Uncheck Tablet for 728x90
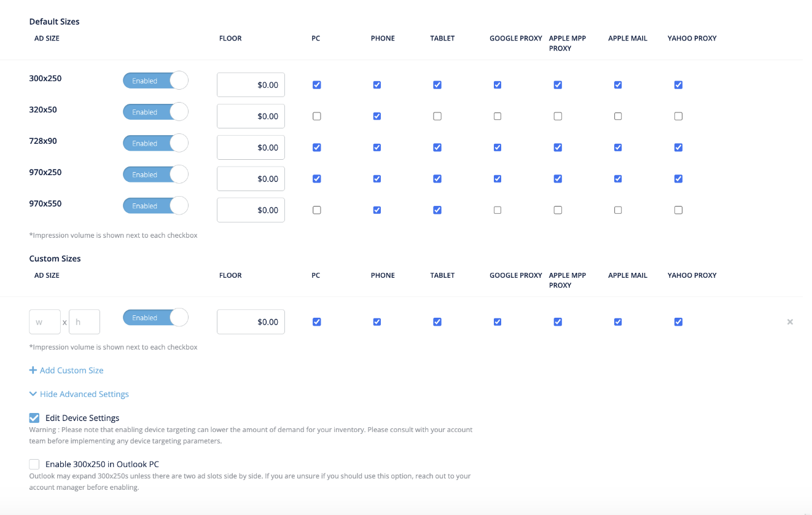Image resolution: width=812 pixels, height=515 pixels. pyautogui.click(x=437, y=147)
